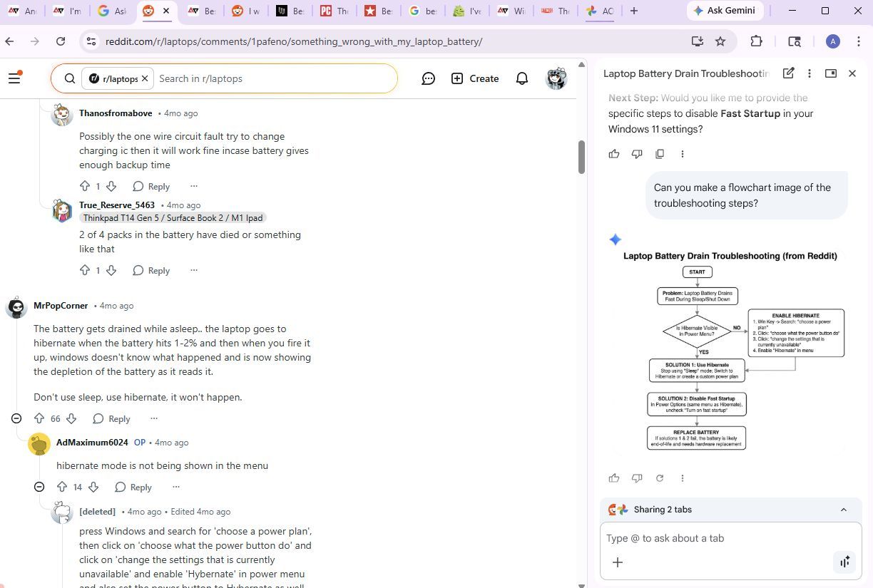Open True_Reserve_5463's profile link
The image size is (873, 588).
point(117,205)
